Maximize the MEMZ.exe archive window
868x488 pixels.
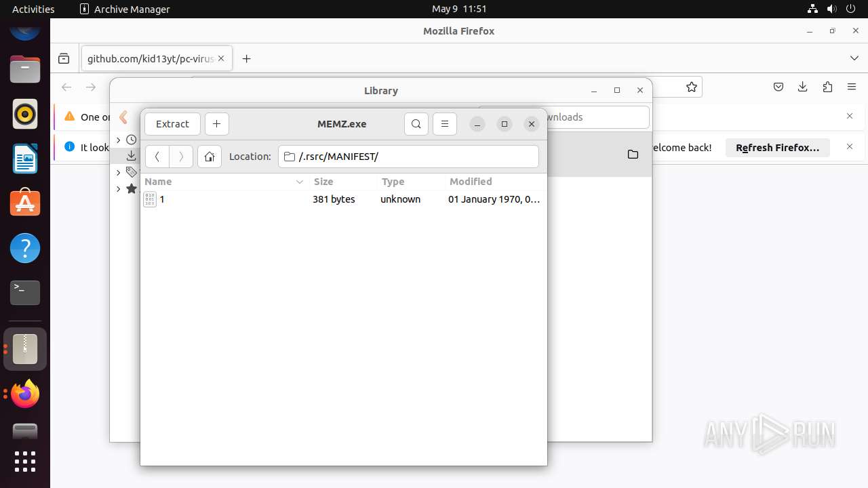coord(505,124)
